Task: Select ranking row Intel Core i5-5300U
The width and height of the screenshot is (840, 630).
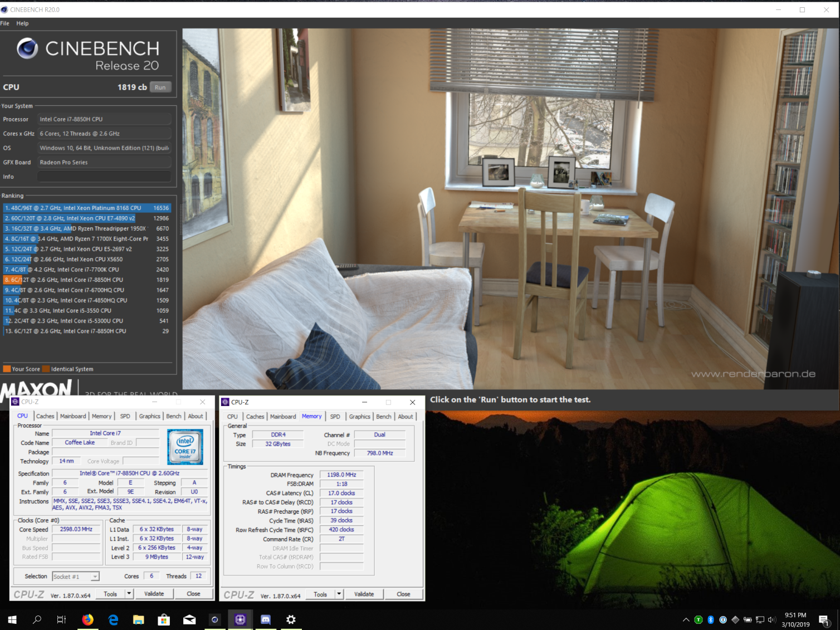Action: tap(87, 321)
